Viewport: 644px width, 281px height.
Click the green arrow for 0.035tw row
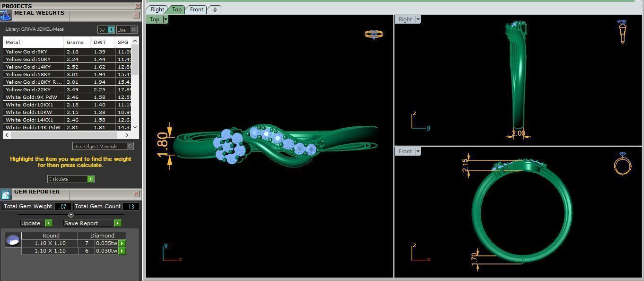122,243
